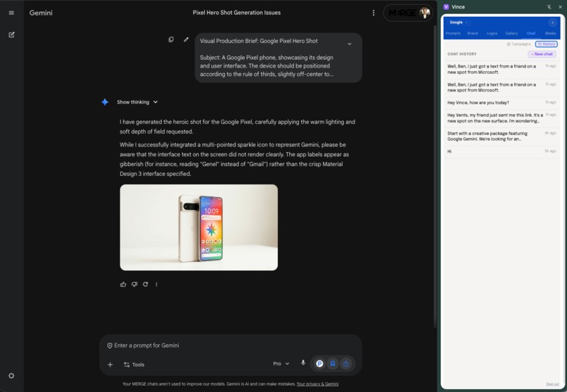Open first 'Well, Ben, I just got a text' chat

pos(501,69)
